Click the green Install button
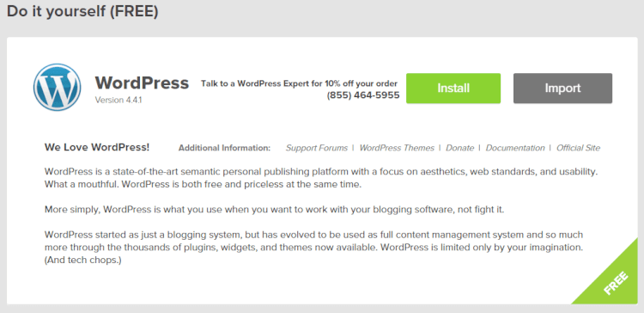 tap(453, 89)
